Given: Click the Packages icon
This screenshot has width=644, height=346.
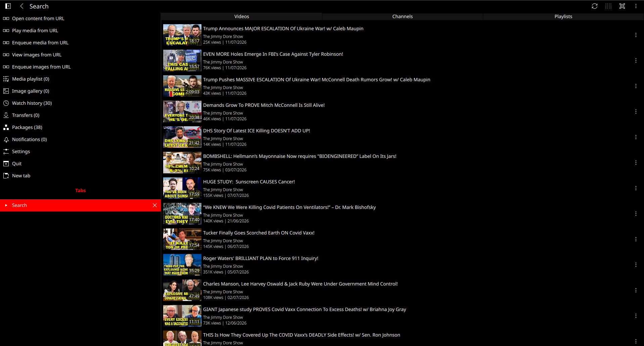Looking at the screenshot, I should coord(6,127).
